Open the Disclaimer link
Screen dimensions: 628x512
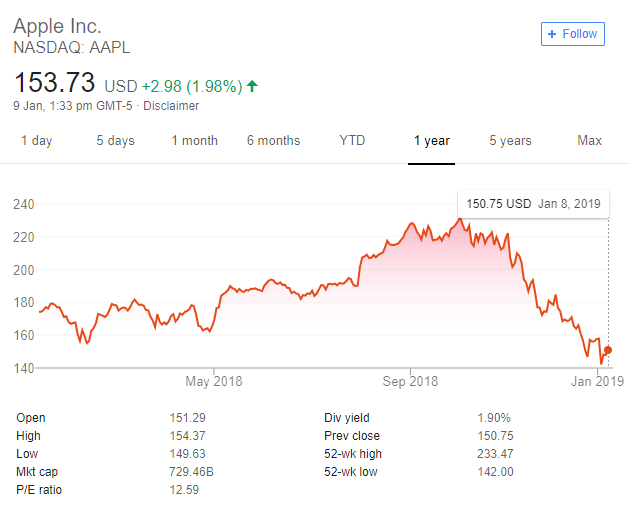pos(171,106)
